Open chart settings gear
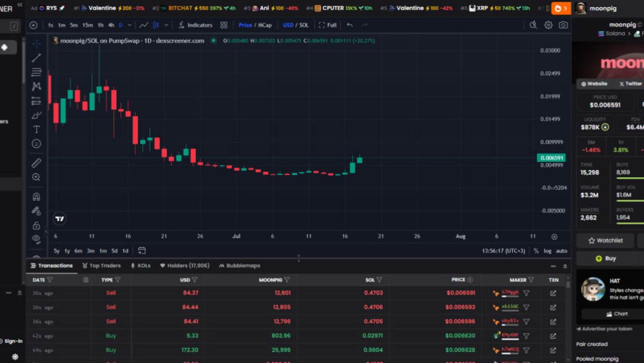Viewport: 644px width, 363px height. (548, 25)
